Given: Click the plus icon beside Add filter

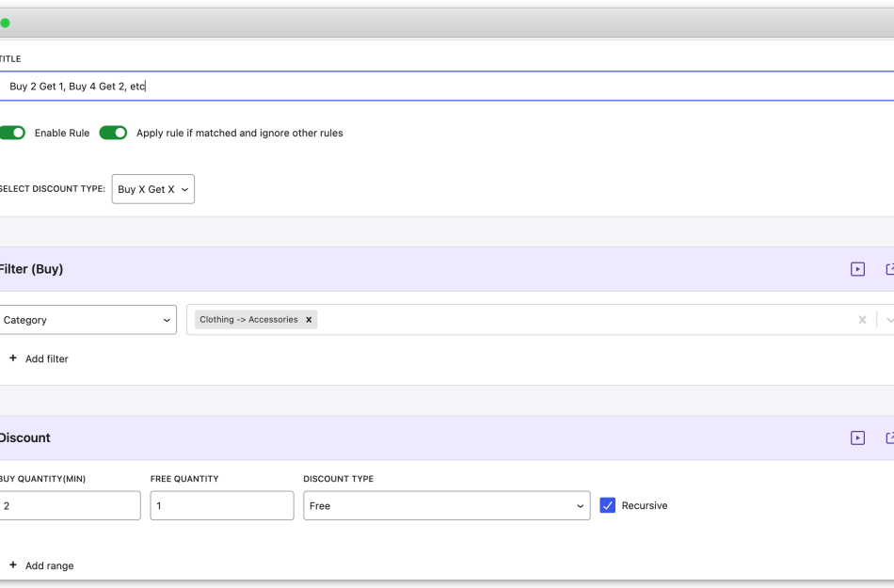Looking at the screenshot, I should tap(11, 358).
